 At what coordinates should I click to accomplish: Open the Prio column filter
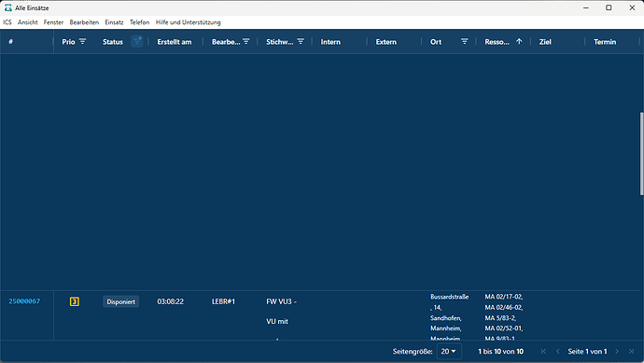pos(82,41)
